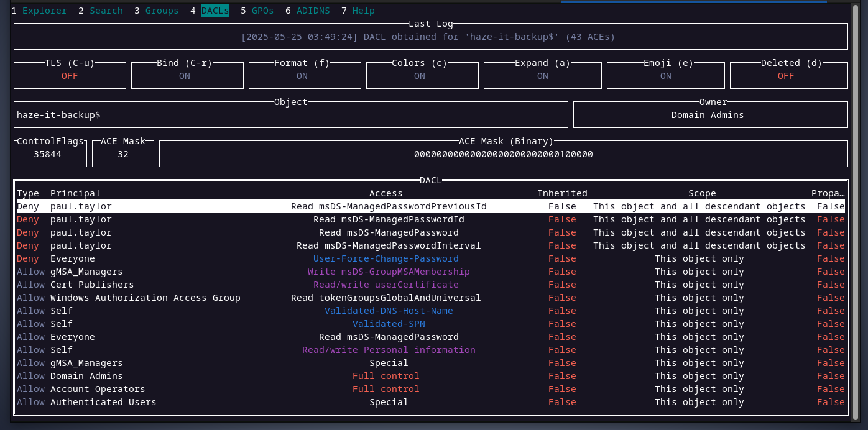Go to the GPOs tab
The image size is (868, 430).
tap(262, 11)
